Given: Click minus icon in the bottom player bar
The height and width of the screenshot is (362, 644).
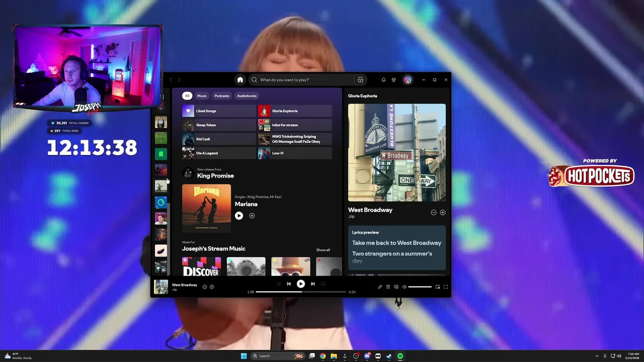Looking at the screenshot, I should click(205, 287).
